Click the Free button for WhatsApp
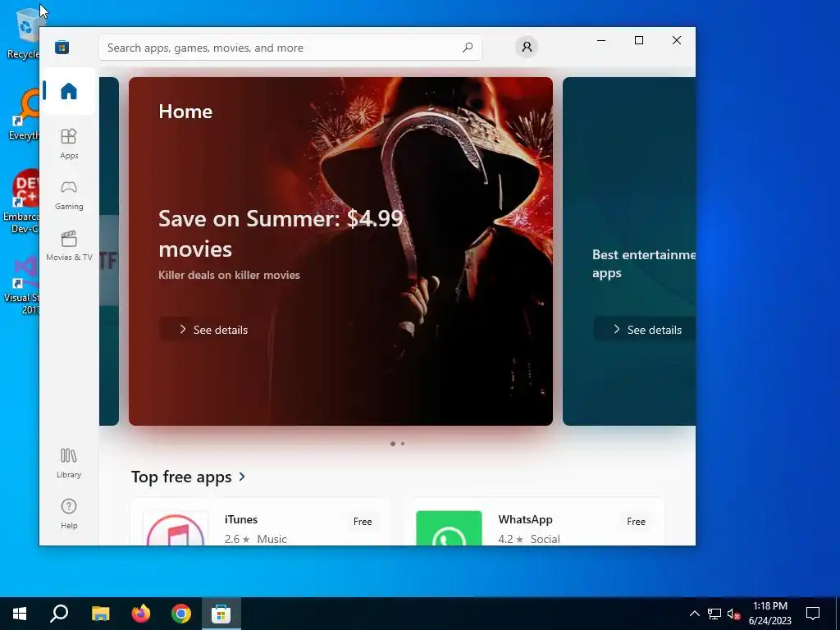Viewport: 840px width, 630px height. click(636, 521)
